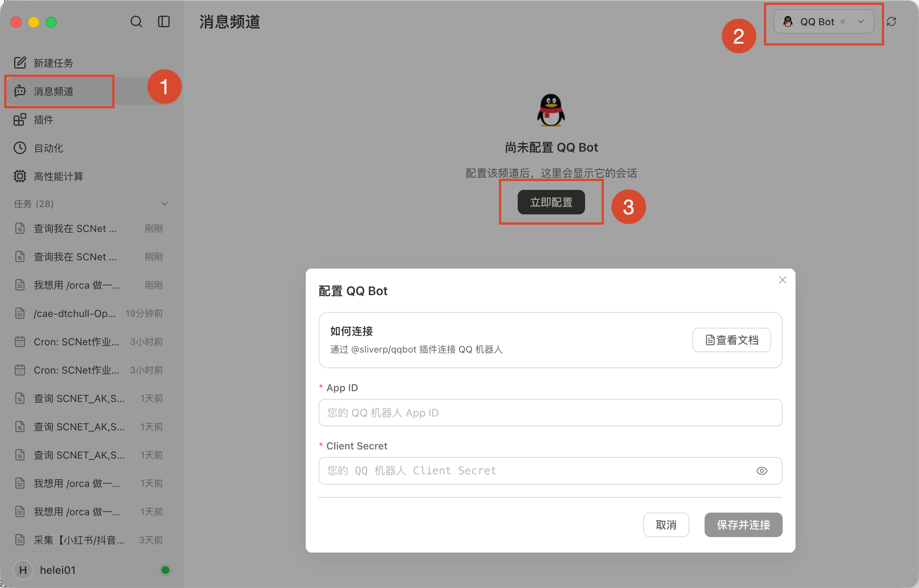Click 取消 to cancel the dialog

666,524
